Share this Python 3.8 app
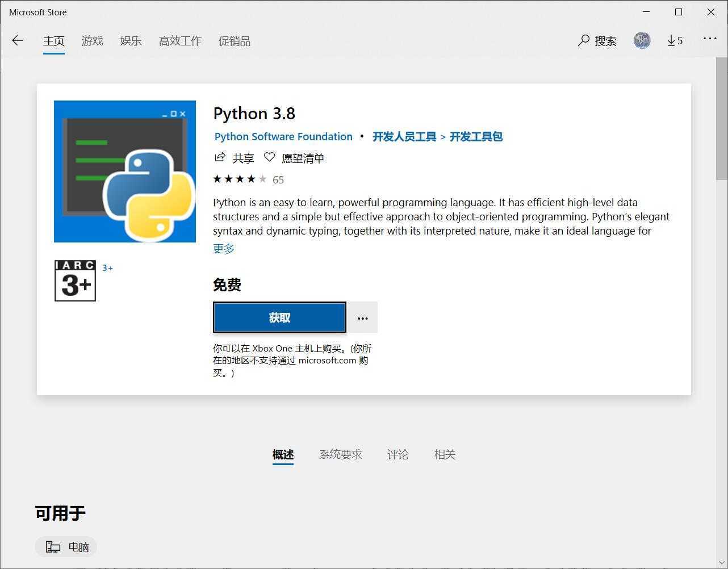Viewport: 728px width, 569px height. [x=234, y=158]
